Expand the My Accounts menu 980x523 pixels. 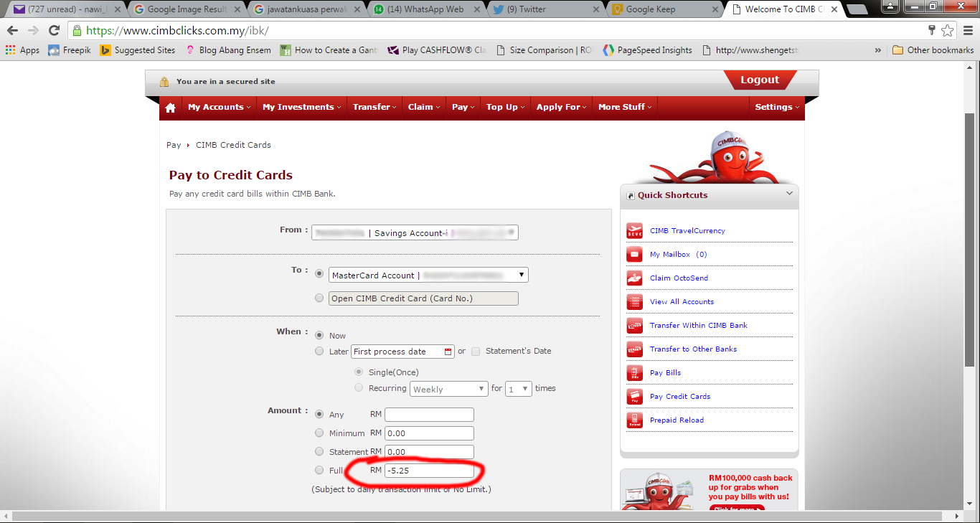[219, 107]
